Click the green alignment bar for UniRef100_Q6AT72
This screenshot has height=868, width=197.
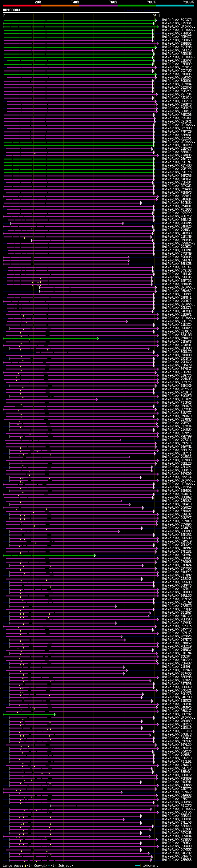79,159
